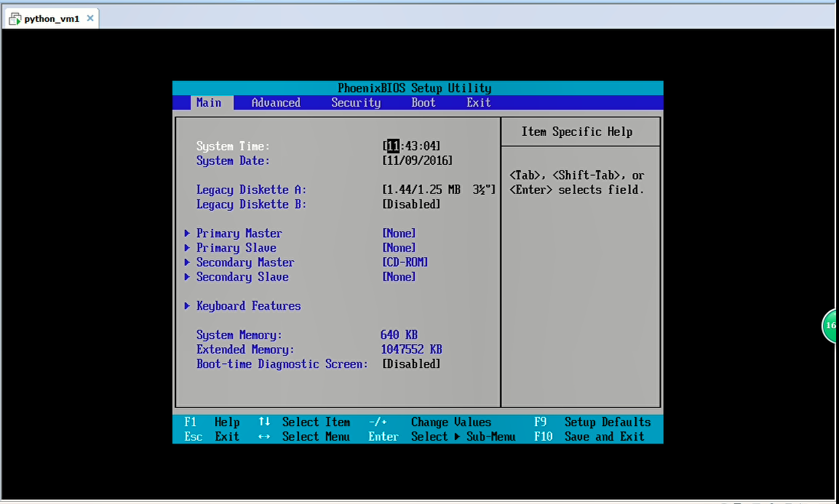Select the Keyboard Features entry
The width and height of the screenshot is (839, 504).
(x=248, y=306)
